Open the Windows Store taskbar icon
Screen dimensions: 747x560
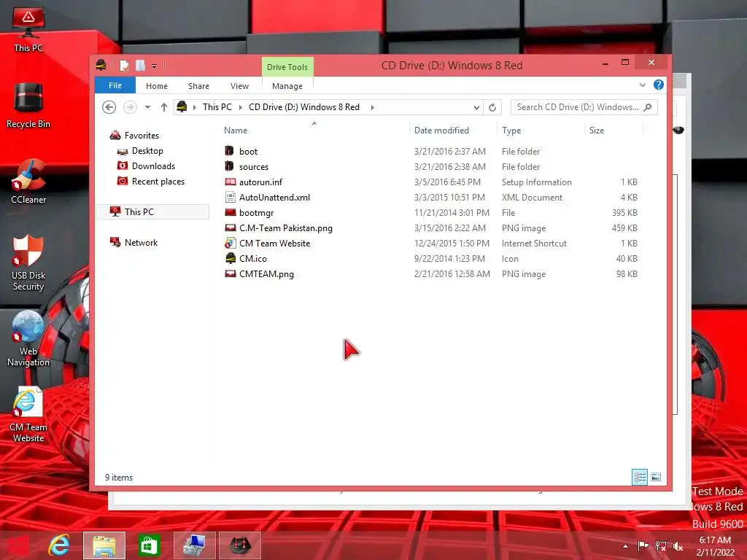coord(149,545)
